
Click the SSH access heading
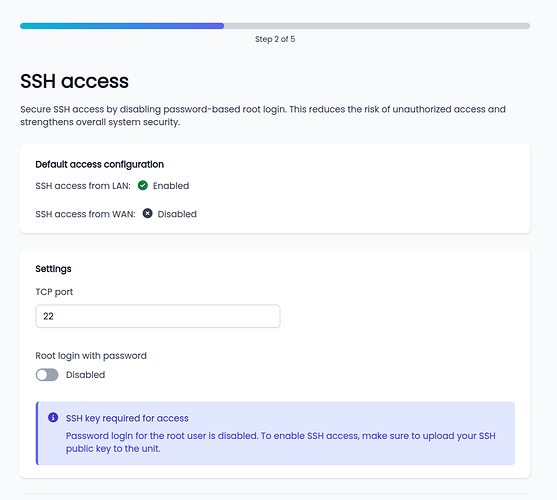pyautogui.click(x=74, y=81)
